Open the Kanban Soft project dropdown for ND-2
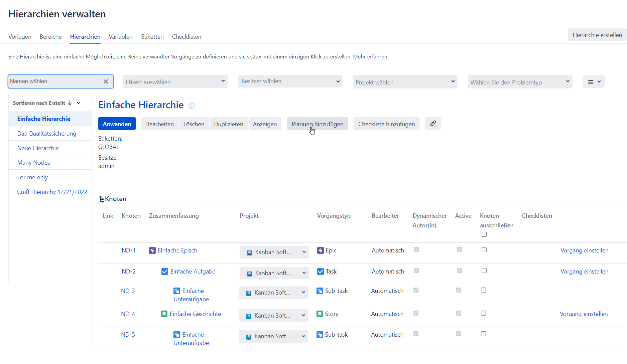 [274, 273]
